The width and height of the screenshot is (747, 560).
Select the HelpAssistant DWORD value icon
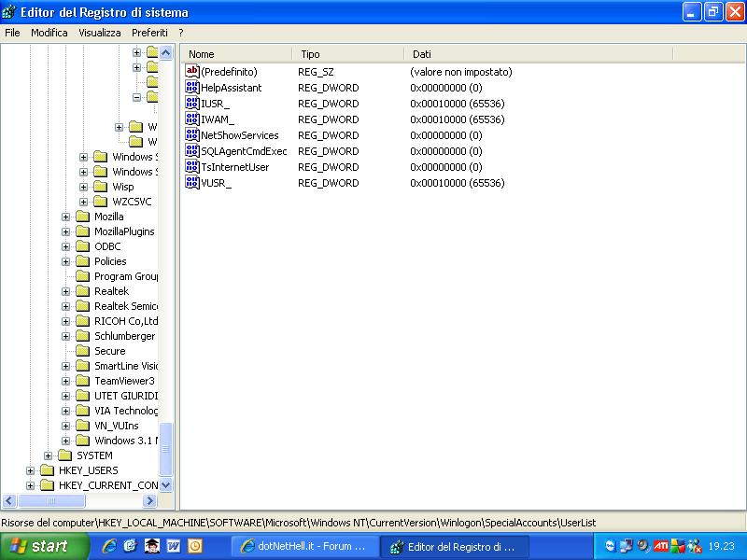click(192, 87)
